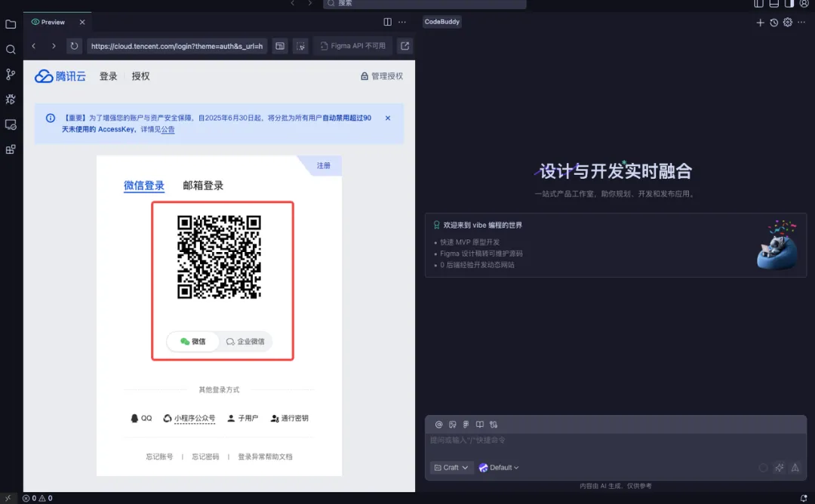
Task: Open CodeBuddy settings gear
Action: click(787, 23)
